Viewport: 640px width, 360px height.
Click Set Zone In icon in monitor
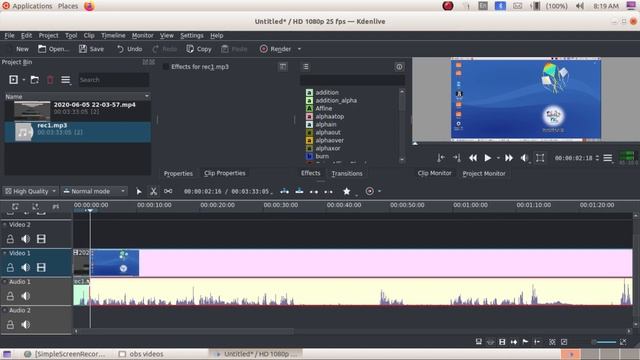[x=441, y=158]
